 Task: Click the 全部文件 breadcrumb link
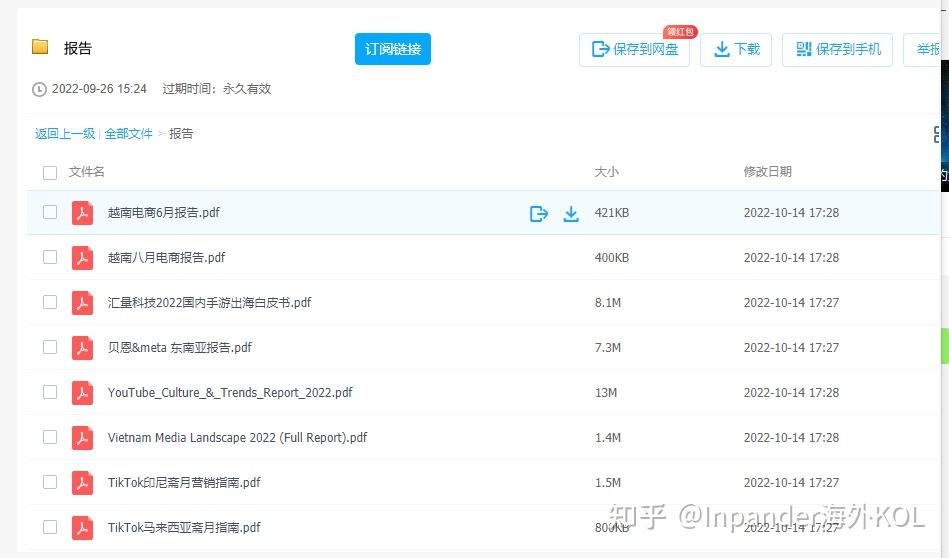tap(128, 134)
